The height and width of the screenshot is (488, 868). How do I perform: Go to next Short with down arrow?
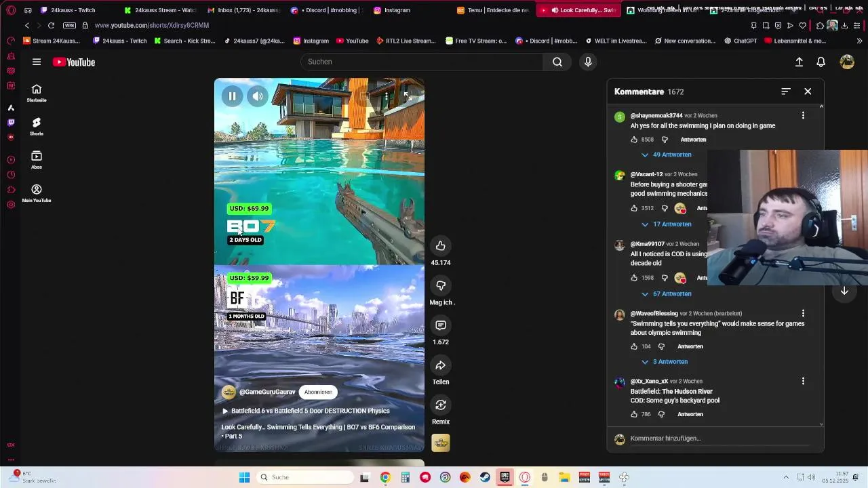(844, 291)
